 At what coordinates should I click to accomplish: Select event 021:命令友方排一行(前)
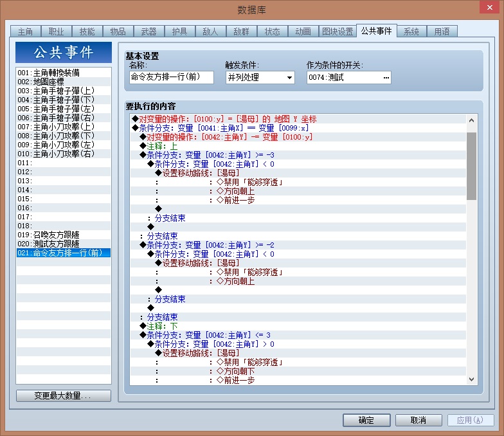[x=63, y=253]
